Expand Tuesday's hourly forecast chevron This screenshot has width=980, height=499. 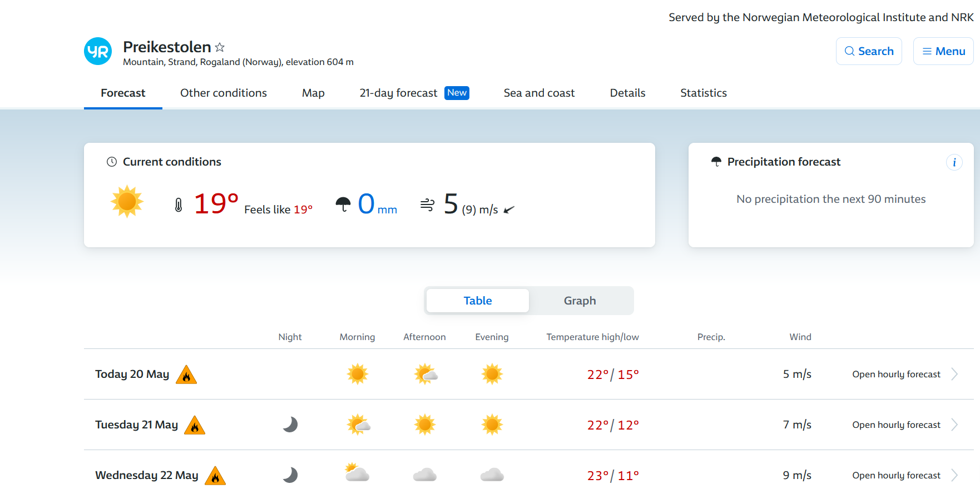tap(954, 425)
